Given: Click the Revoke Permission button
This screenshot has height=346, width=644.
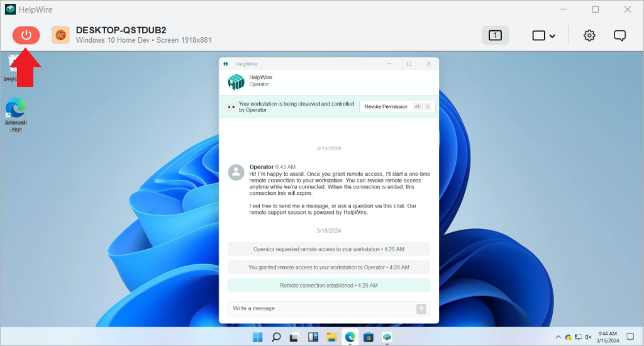Looking at the screenshot, I should coord(386,106).
